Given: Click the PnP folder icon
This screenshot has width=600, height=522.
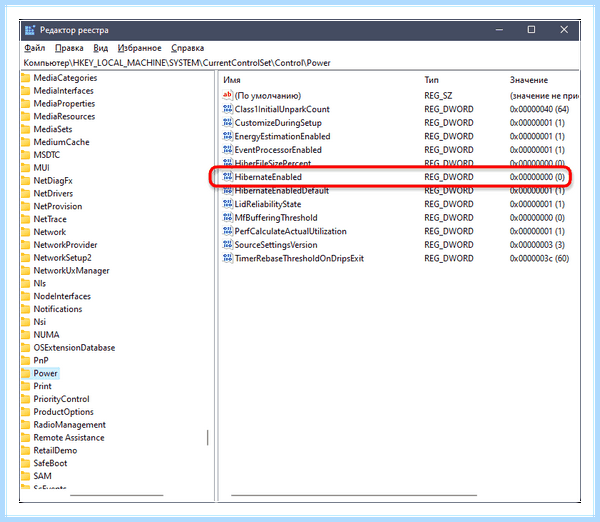Looking at the screenshot, I should tap(26, 360).
